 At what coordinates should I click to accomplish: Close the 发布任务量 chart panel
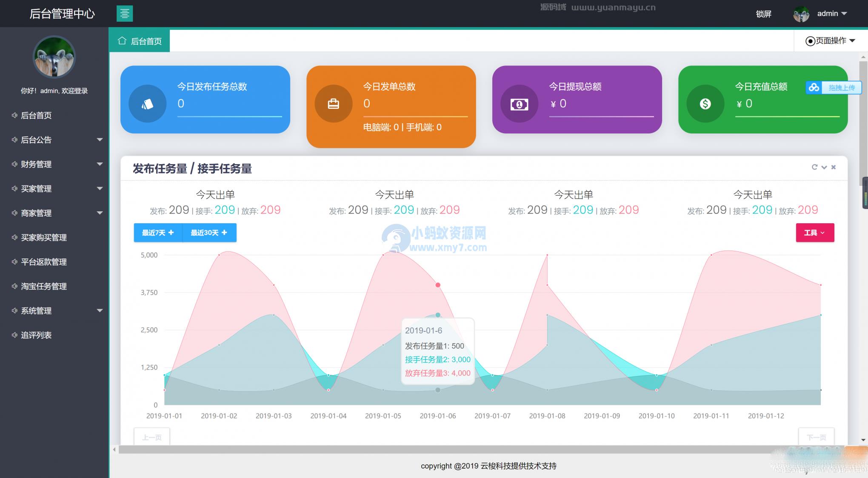(x=834, y=167)
